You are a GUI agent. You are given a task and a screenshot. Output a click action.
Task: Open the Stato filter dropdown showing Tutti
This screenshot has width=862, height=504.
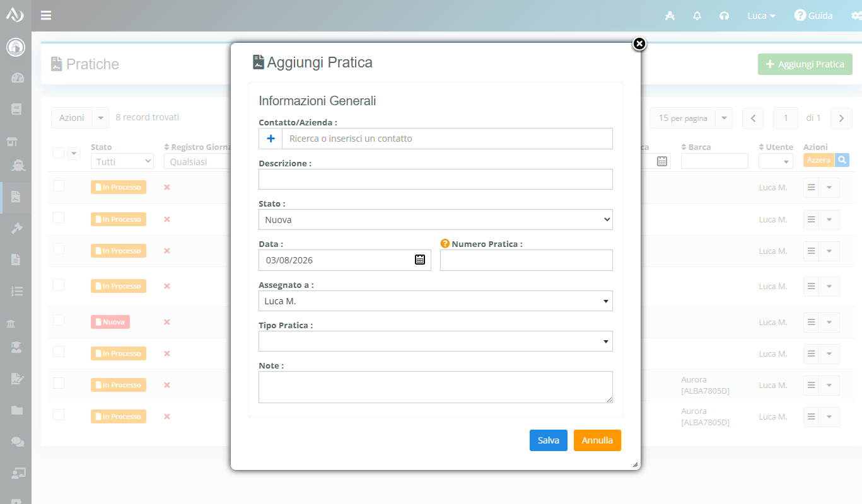click(x=123, y=161)
